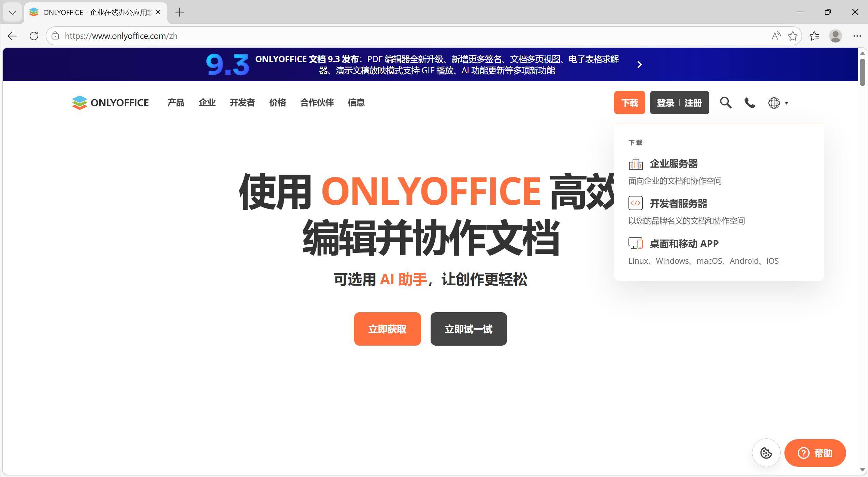Click the phone contact icon
Viewport: 868px width, 477px height.
(x=750, y=103)
